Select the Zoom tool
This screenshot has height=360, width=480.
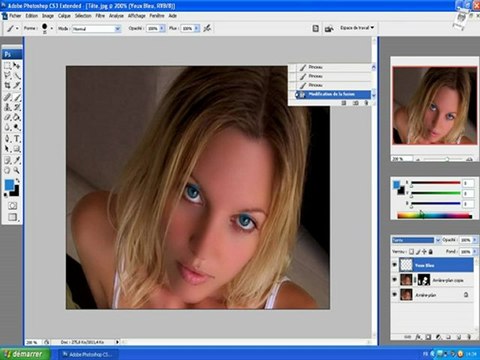tap(17, 170)
